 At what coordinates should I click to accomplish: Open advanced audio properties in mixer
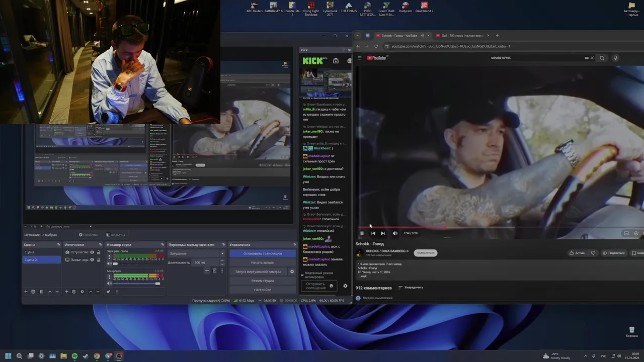click(x=108, y=292)
